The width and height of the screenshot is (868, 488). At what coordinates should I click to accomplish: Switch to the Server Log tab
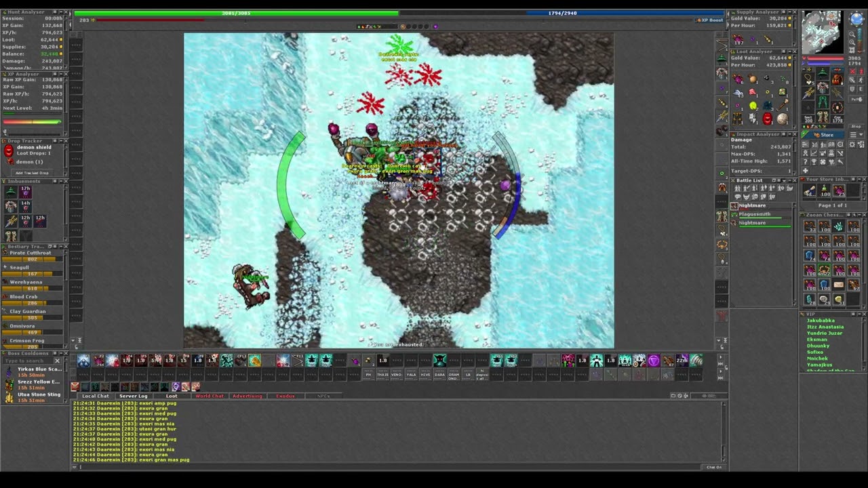(134, 396)
